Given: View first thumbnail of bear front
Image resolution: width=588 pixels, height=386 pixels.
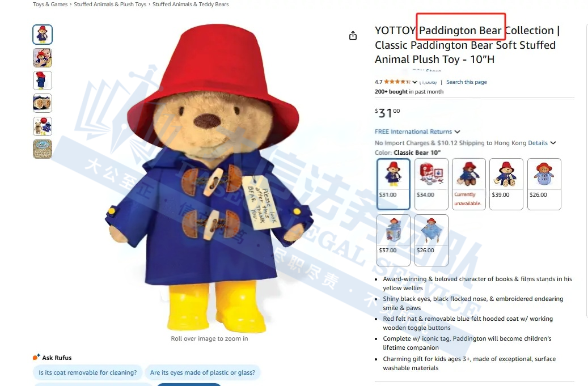Looking at the screenshot, I should 43,35.
